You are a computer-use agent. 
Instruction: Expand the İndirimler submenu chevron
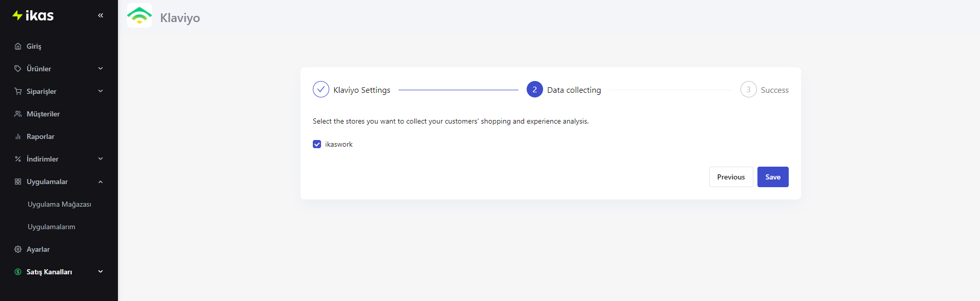[x=101, y=159]
